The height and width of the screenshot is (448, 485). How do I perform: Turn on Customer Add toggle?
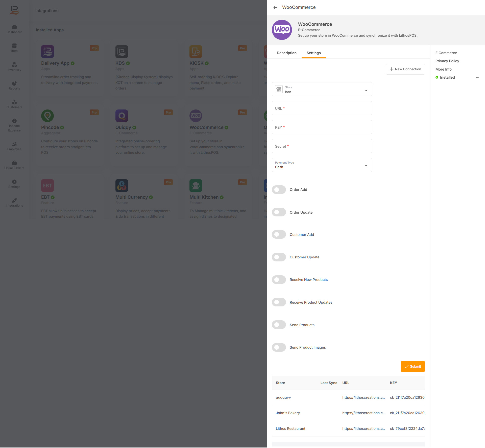pos(279,235)
